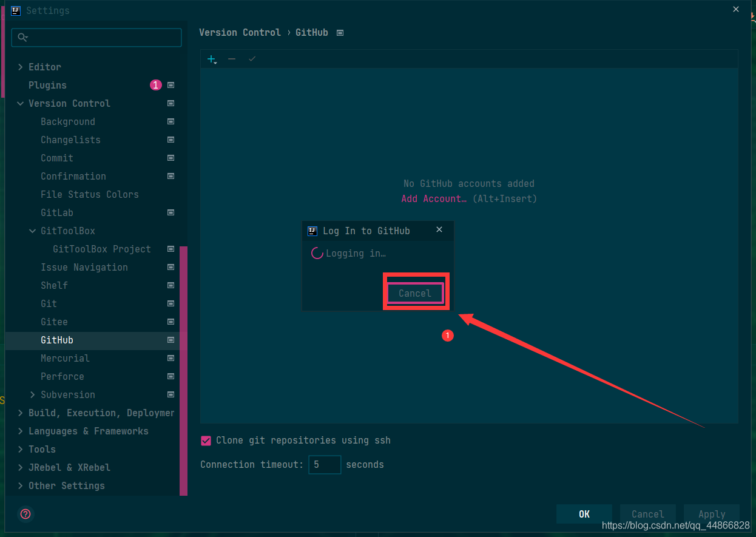Click the search magnifier icon

22,38
